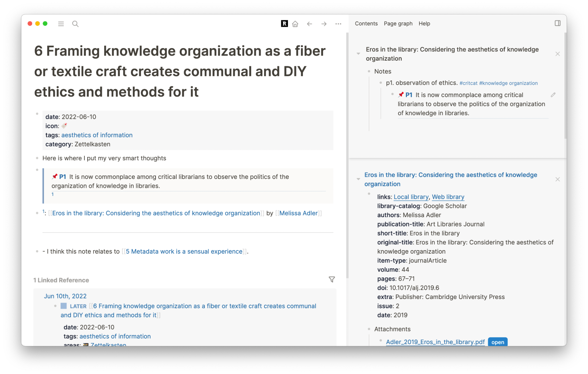588x374 pixels.
Task: Go to the home page icon
Action: pyautogui.click(x=295, y=24)
